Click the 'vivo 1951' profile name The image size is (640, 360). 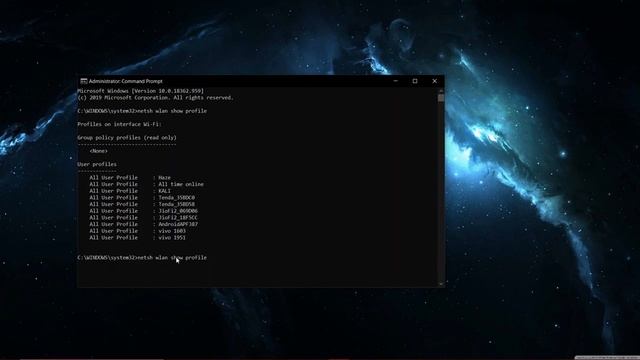pyautogui.click(x=172, y=238)
